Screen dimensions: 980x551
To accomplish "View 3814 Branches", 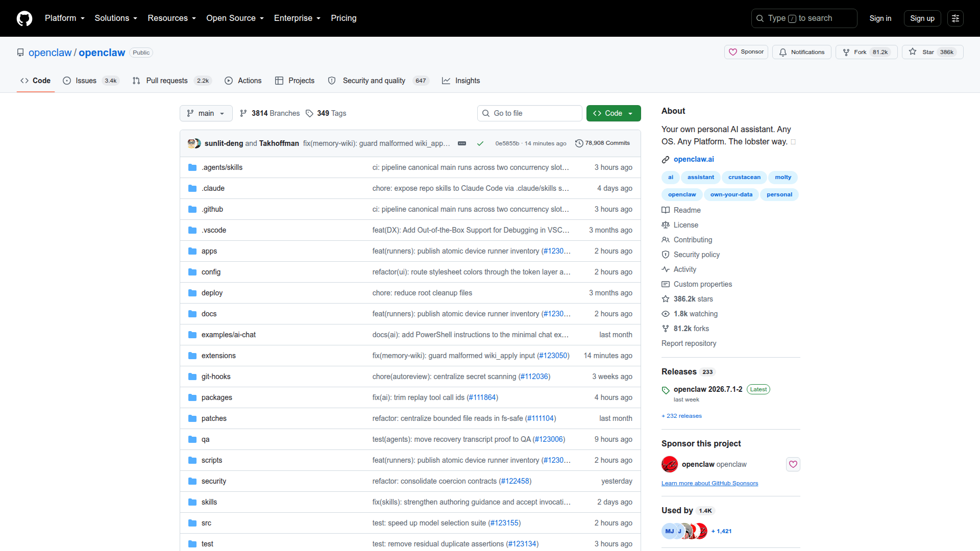I will click(269, 113).
